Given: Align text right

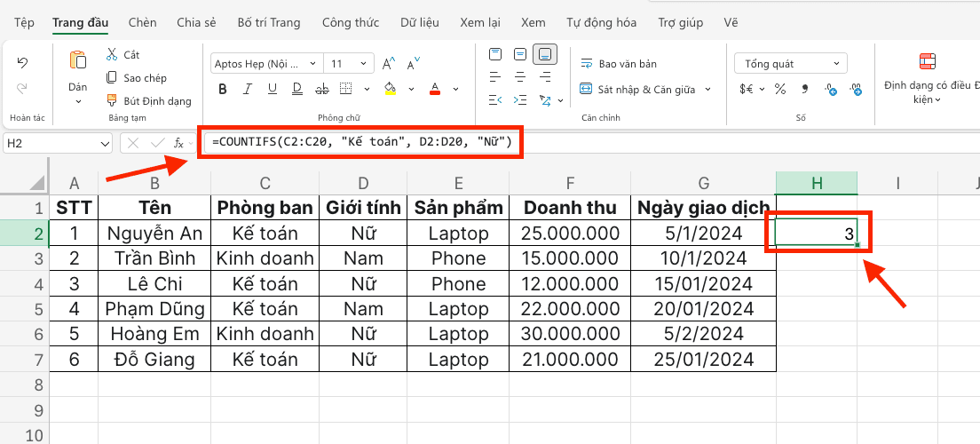Looking at the screenshot, I should tap(545, 77).
